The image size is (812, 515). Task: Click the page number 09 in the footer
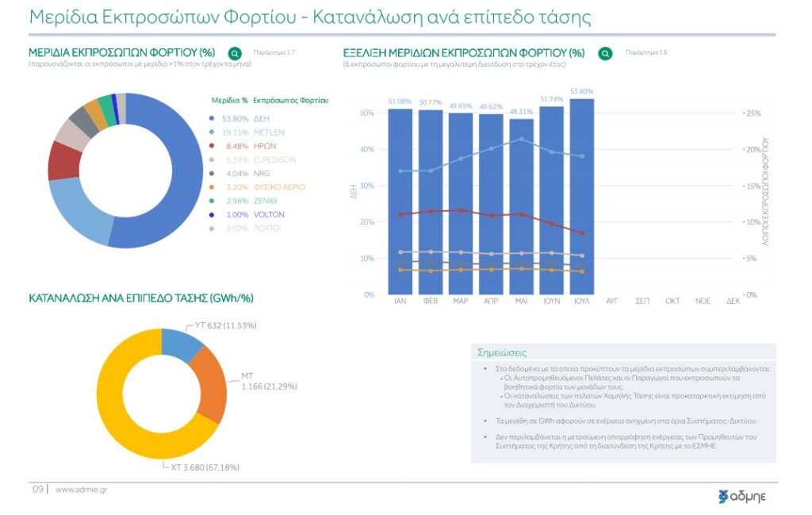click(38, 489)
